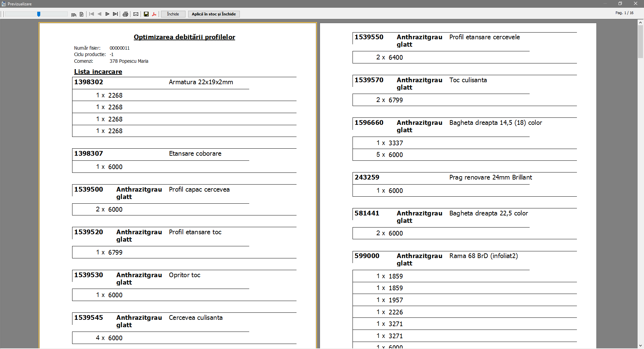
Task: Click the Lista incarcare heading
Action: (x=98, y=71)
